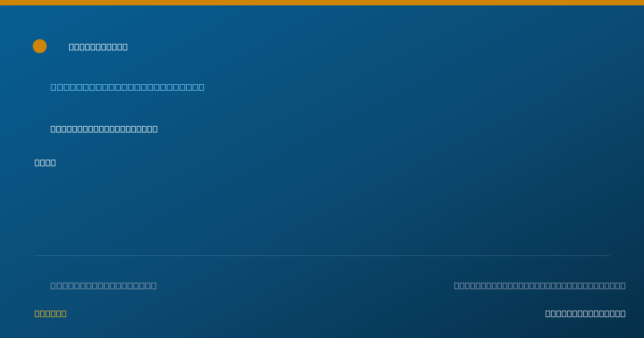Screen dimensions: 644x338
Task: Click the thin horizontal divider line
Action: (322, 255)
